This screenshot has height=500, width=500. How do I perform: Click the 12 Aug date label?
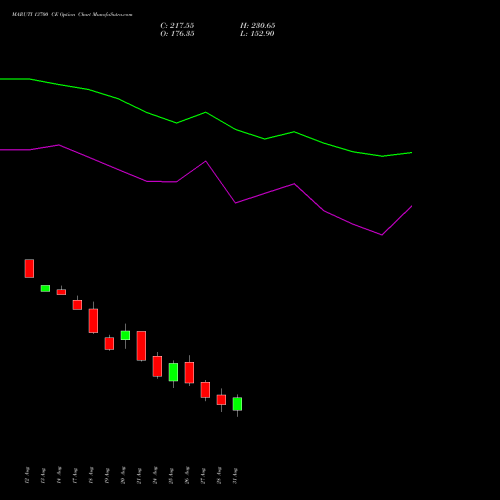click(x=27, y=475)
